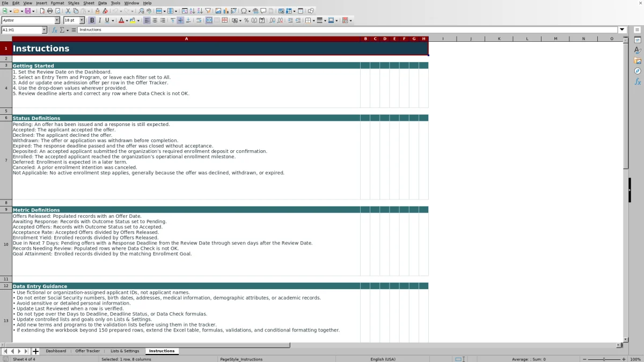
Task: Click the AutoFilter funnel icon
Action: [208, 11]
